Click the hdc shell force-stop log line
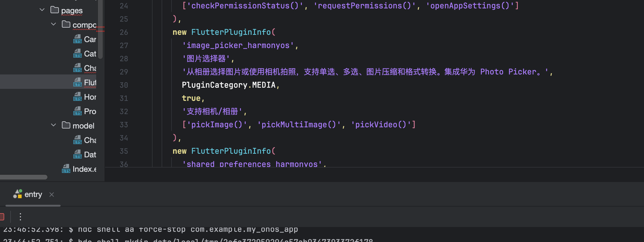The height and width of the screenshot is (242, 644). (150, 230)
